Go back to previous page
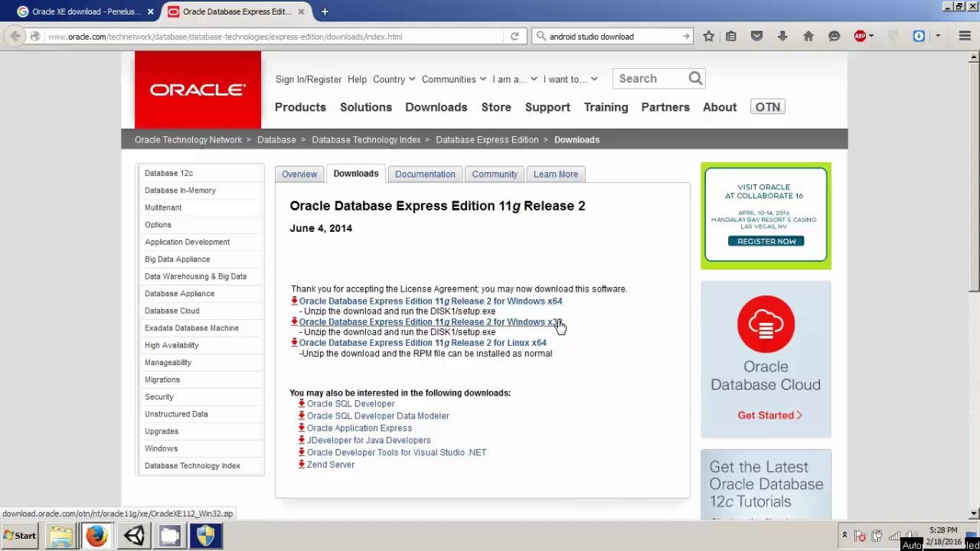The width and height of the screenshot is (980, 551). click(15, 36)
